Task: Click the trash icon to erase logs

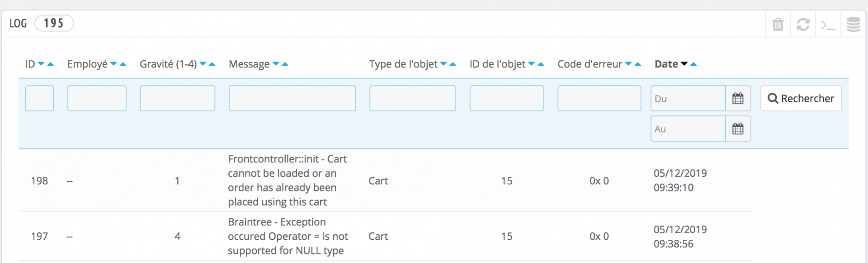Action: 778,24
